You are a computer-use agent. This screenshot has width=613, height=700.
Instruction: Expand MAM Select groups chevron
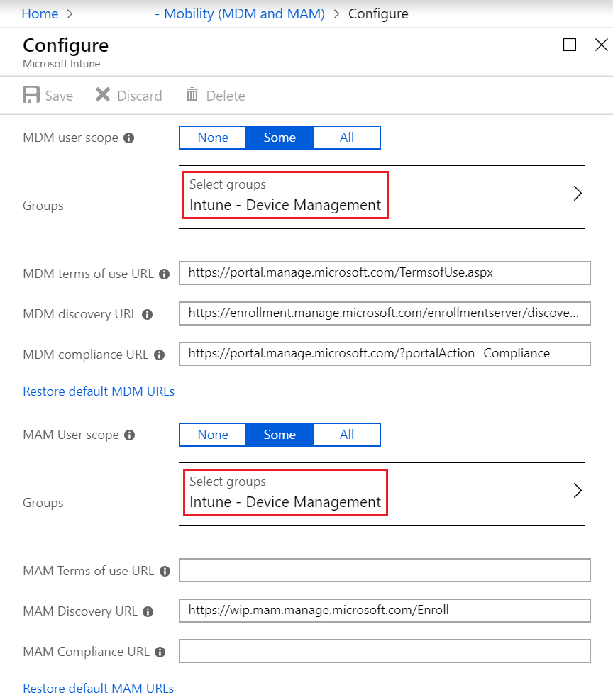click(577, 491)
